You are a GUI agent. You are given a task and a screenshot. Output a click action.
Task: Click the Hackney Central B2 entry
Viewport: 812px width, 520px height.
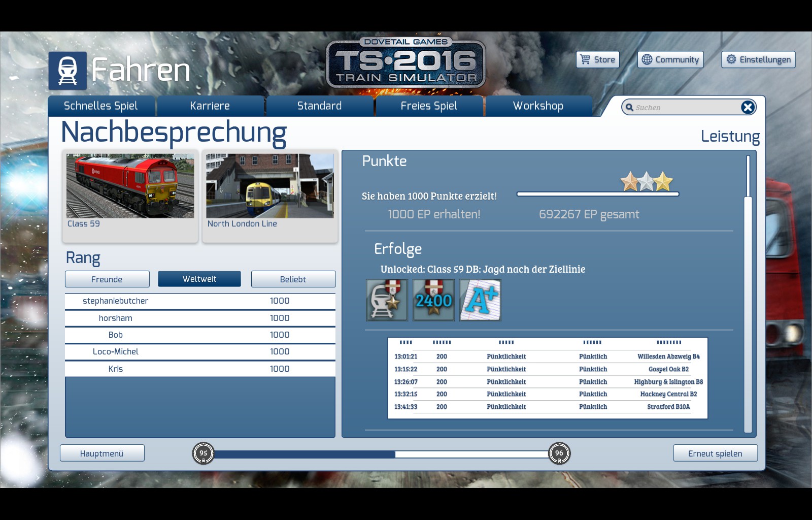tap(668, 394)
